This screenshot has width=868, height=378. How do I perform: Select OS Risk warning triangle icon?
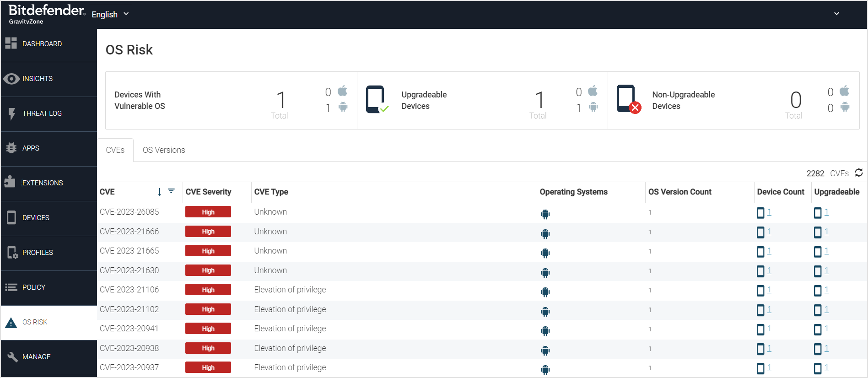click(x=11, y=323)
